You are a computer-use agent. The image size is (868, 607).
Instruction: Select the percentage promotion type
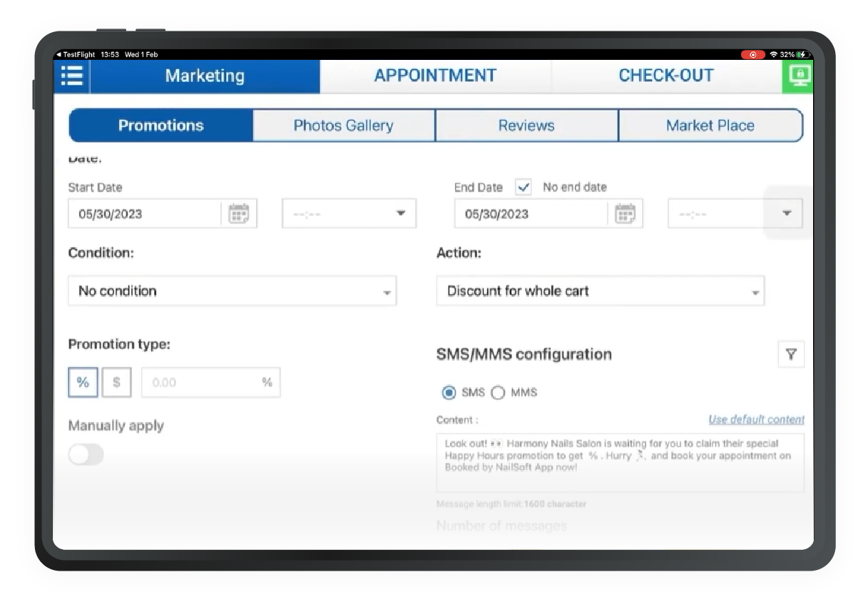tap(83, 382)
